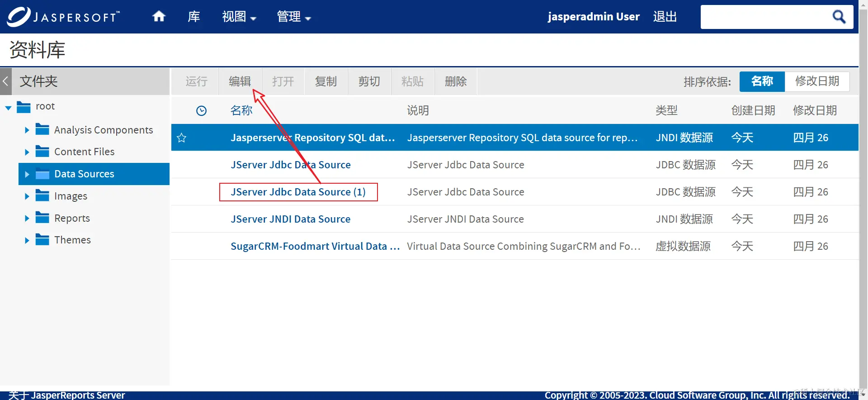Select the Themes label

(72, 240)
